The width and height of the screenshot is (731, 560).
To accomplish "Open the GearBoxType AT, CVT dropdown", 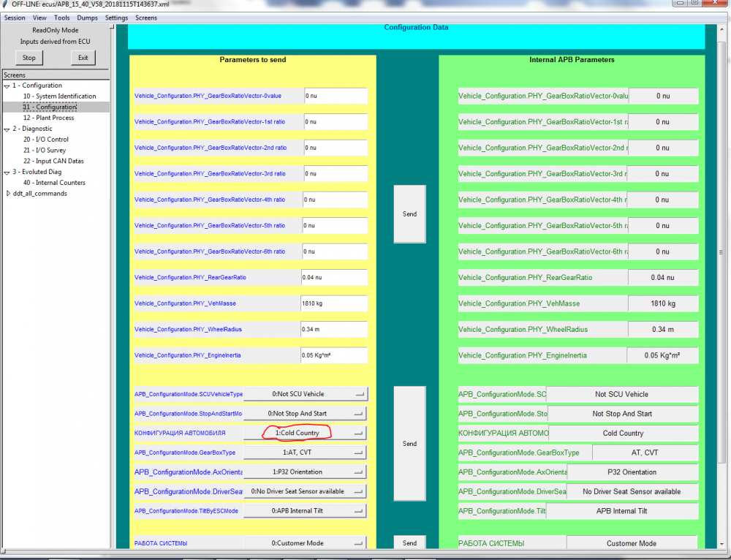I will (306, 453).
